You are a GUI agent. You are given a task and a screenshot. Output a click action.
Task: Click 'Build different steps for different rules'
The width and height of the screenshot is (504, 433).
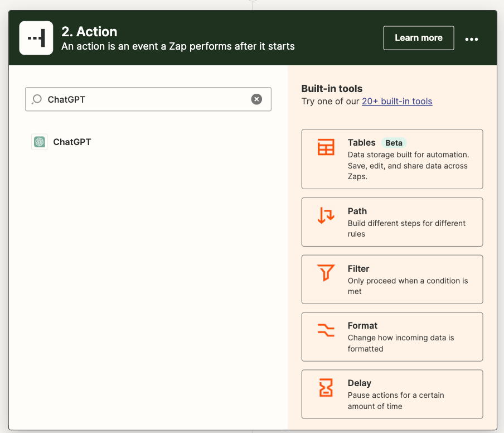click(x=406, y=228)
